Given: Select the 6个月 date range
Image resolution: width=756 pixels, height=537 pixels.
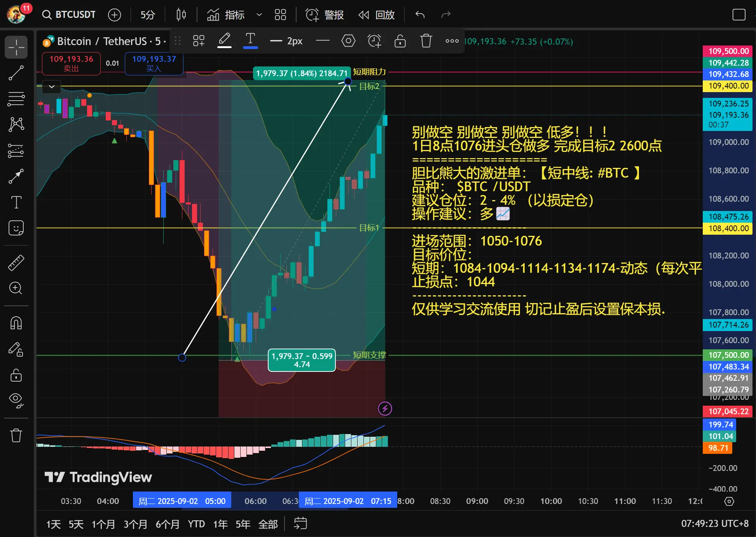Looking at the screenshot, I should 168,524.
